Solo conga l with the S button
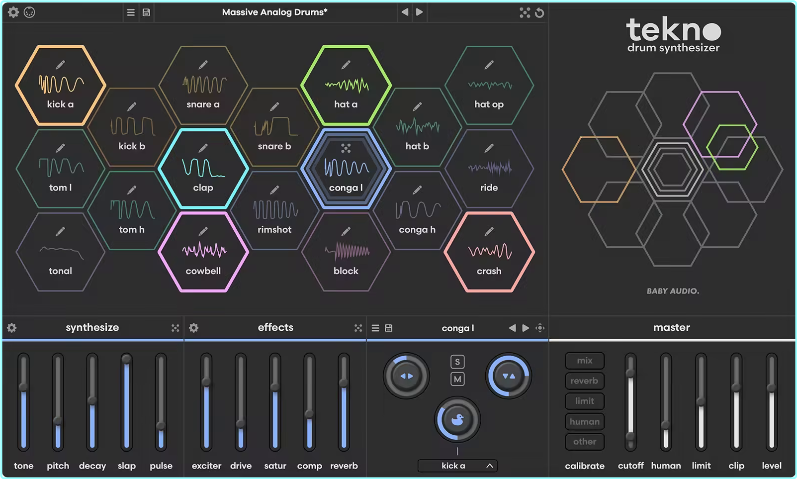 click(457, 362)
